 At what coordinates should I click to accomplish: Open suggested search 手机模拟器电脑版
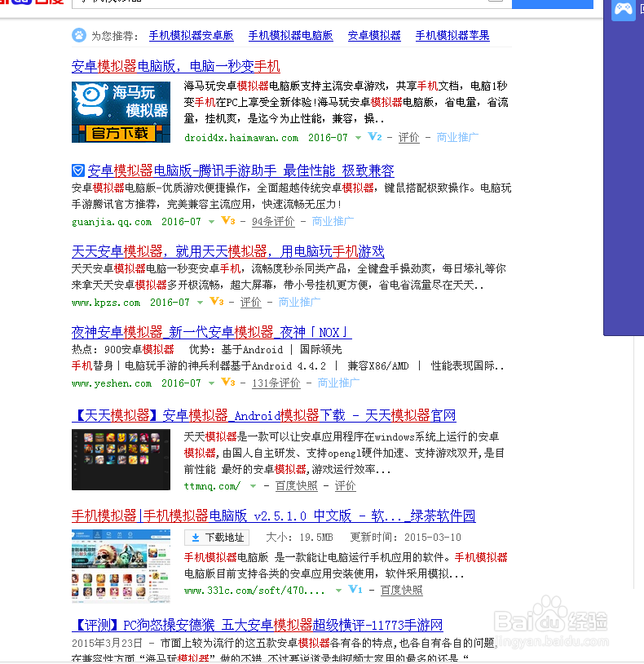coord(291,36)
